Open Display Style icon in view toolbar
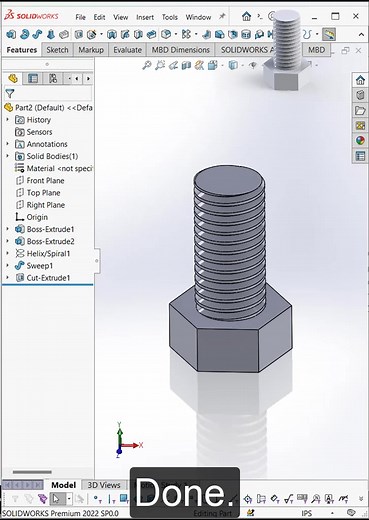 233,65
